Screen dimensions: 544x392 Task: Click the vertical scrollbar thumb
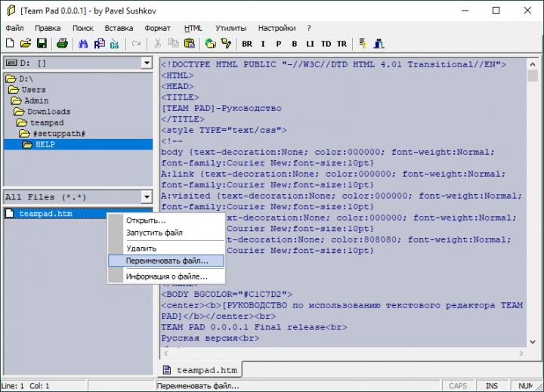(533, 76)
